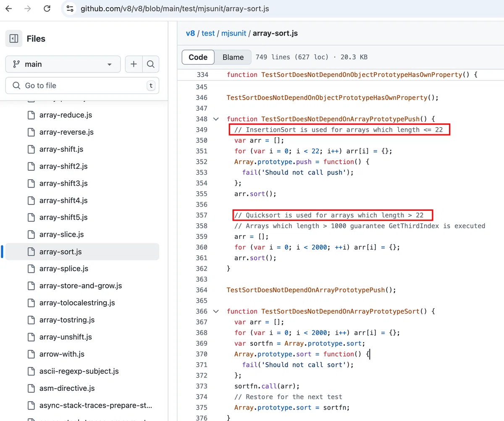The image size is (504, 421).
Task: Switch to Code view tab
Action: [x=198, y=57]
